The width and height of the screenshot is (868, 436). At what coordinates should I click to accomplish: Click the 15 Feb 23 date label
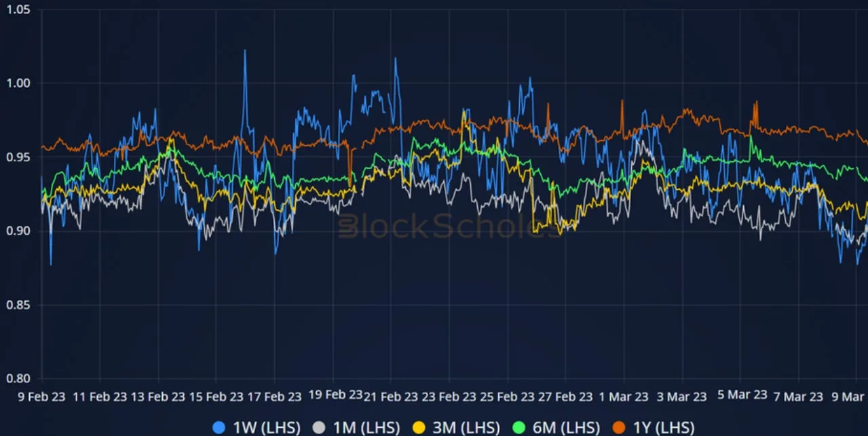click(x=216, y=397)
